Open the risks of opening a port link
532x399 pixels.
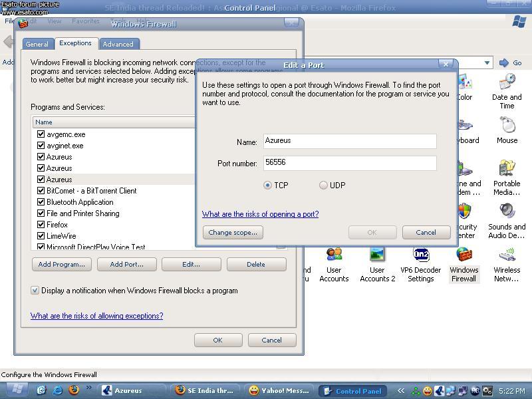[x=260, y=214]
